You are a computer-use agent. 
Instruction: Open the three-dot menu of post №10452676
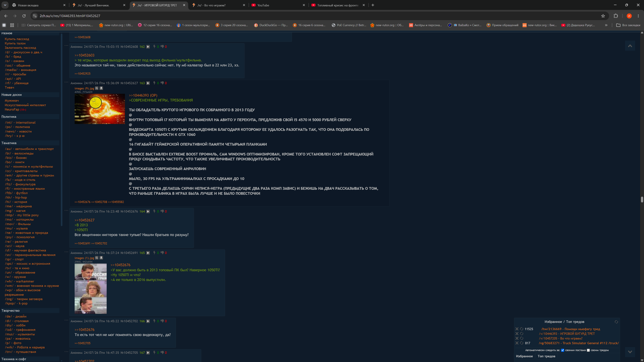tap(66, 211)
